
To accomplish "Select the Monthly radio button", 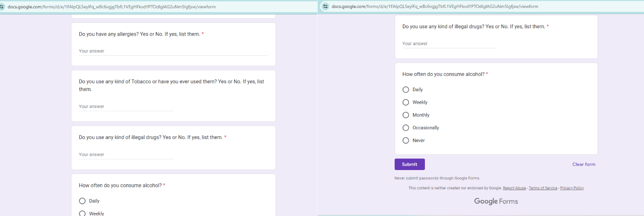I will coord(406,115).
